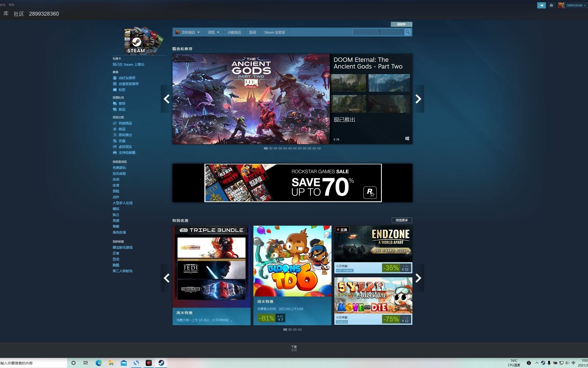The width and height of the screenshot is (588, 368).
Task: Click the 优惠 percent icon
Action: [115, 141]
